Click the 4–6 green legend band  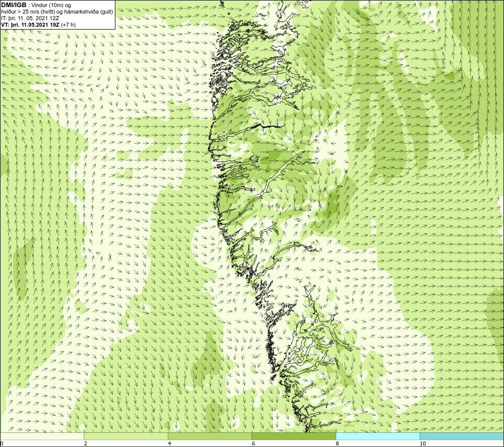210,436
